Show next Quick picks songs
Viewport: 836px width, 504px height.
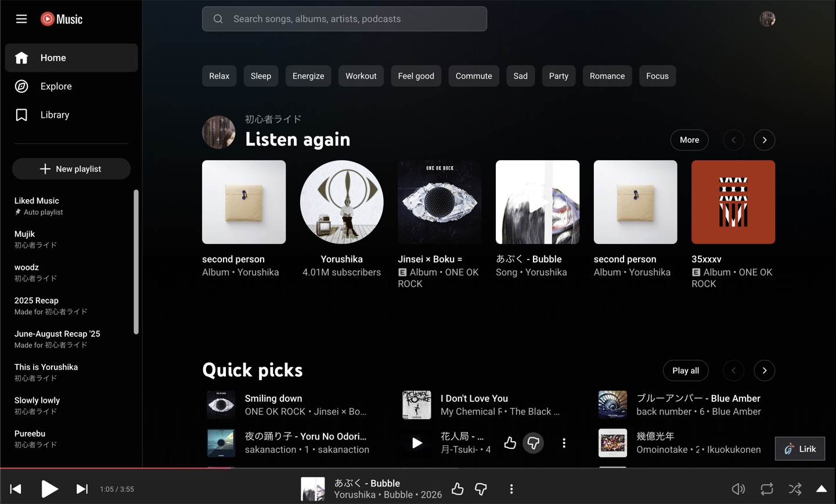point(765,370)
